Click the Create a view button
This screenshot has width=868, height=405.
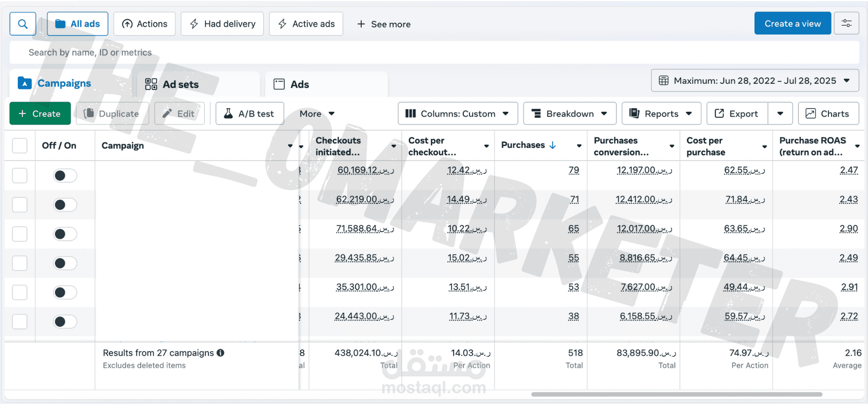coord(793,24)
